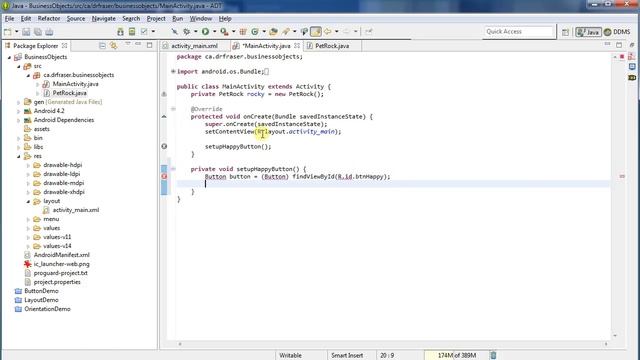The width and height of the screenshot is (640, 360).
Task: Select MainActivity.java in Package Explorer
Action: [75, 84]
